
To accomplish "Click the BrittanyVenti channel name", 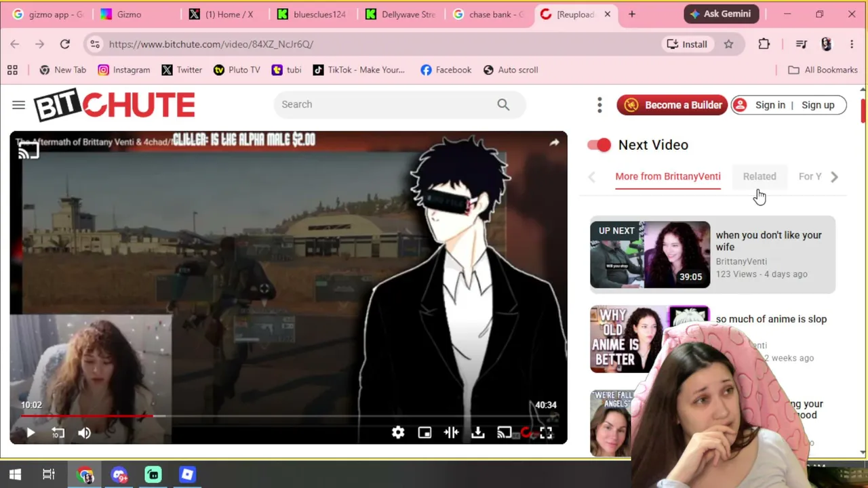I will point(741,262).
